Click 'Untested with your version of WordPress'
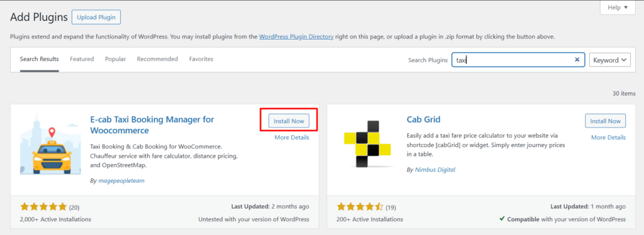Viewport: 644px width, 235px height. click(254, 219)
